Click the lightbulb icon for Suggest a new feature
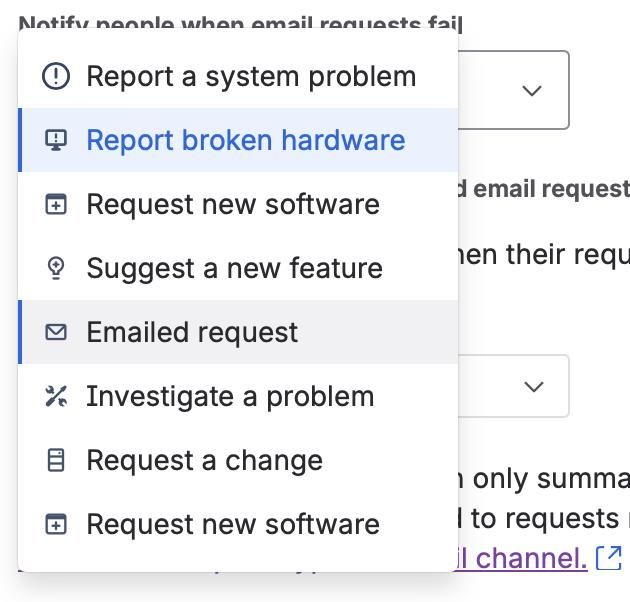Viewport: 630px width, 602px height. pos(56,268)
